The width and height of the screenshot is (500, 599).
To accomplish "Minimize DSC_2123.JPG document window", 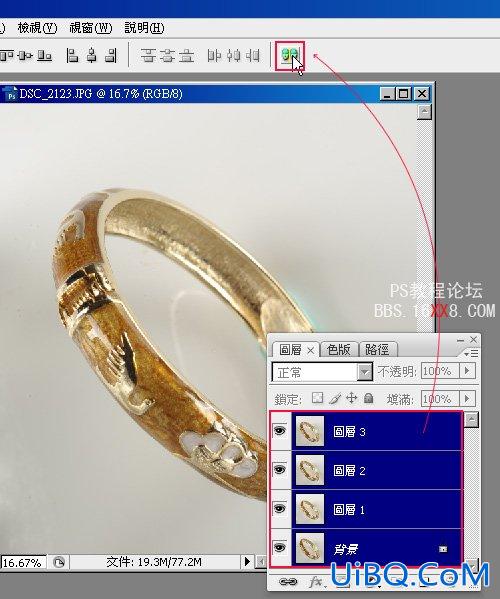I will point(387,94).
